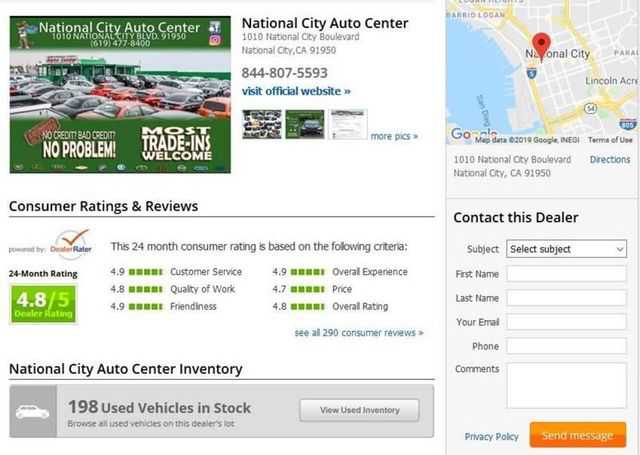This screenshot has width=640, height=455.
Task: Expand the Select subject dropdown
Action: [566, 249]
